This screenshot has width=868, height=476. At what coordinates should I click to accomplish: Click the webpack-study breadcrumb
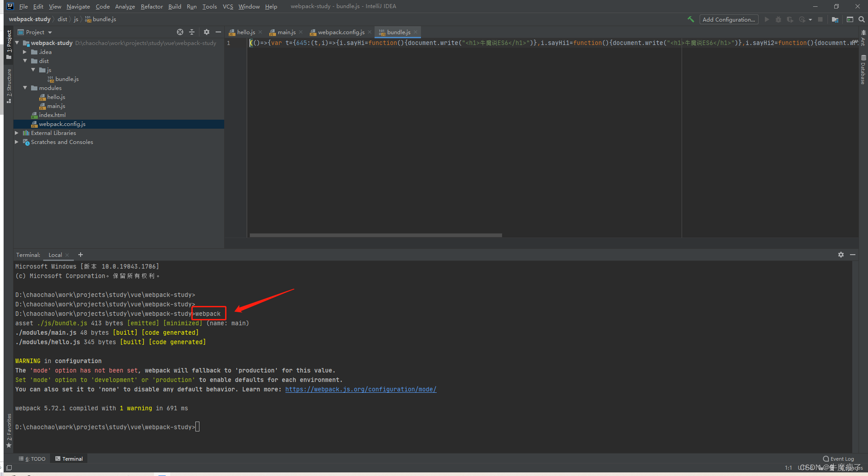pos(30,19)
